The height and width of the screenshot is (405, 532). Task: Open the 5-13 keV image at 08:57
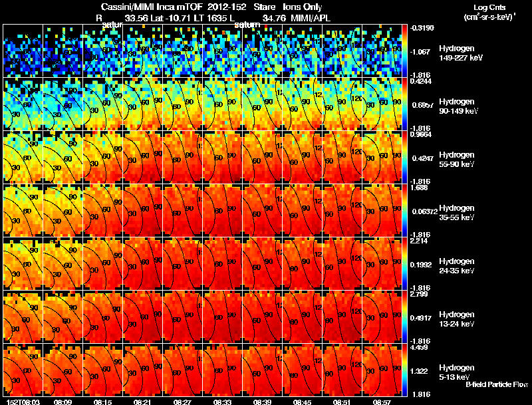(x=382, y=370)
